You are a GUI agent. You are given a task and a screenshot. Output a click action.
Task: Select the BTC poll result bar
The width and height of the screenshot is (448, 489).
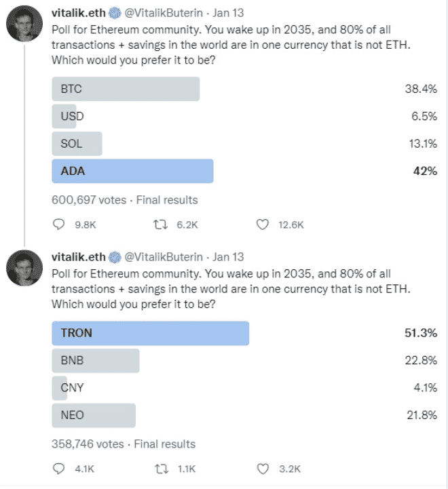[x=126, y=89]
